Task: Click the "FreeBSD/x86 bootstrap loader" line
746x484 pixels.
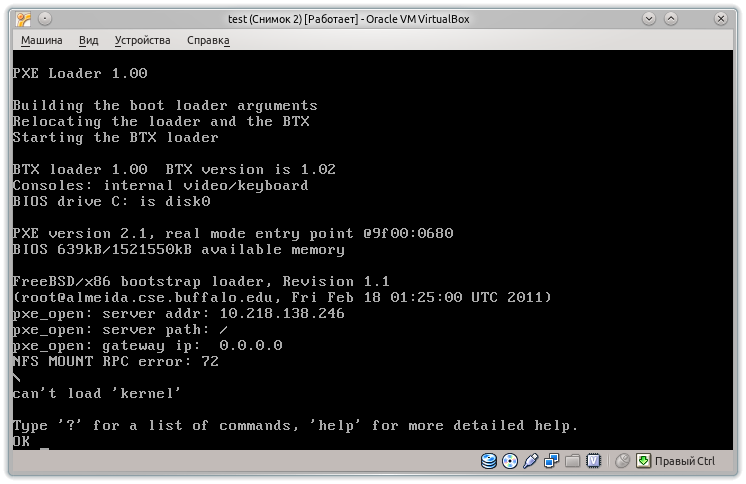Action: (x=201, y=281)
